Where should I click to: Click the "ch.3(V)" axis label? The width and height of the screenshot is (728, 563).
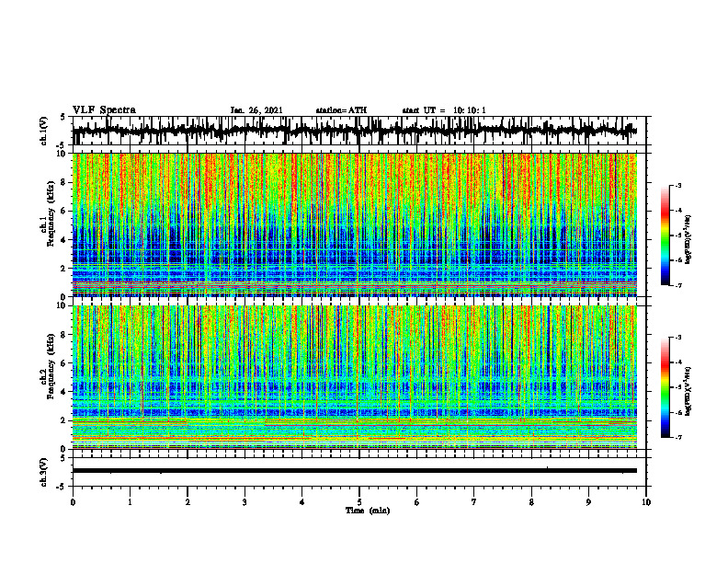44,472
